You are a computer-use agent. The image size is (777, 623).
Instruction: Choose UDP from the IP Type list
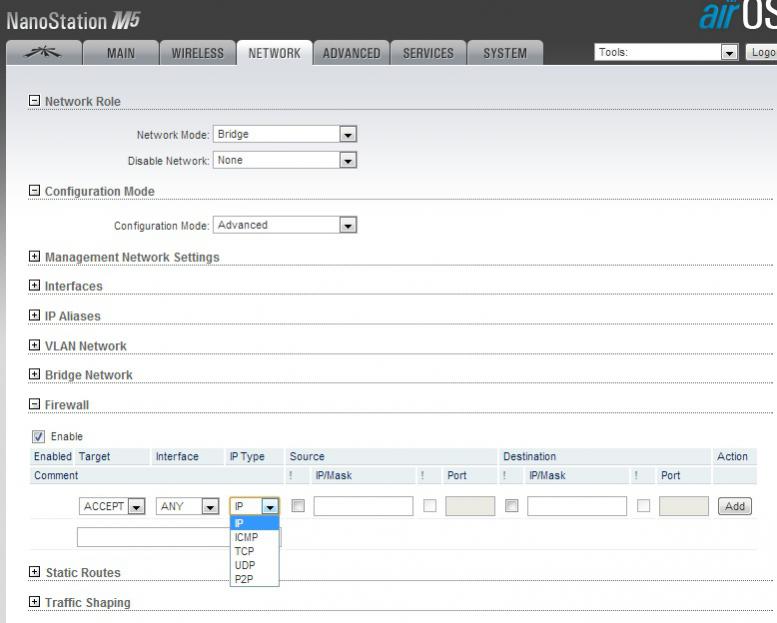pyautogui.click(x=255, y=565)
